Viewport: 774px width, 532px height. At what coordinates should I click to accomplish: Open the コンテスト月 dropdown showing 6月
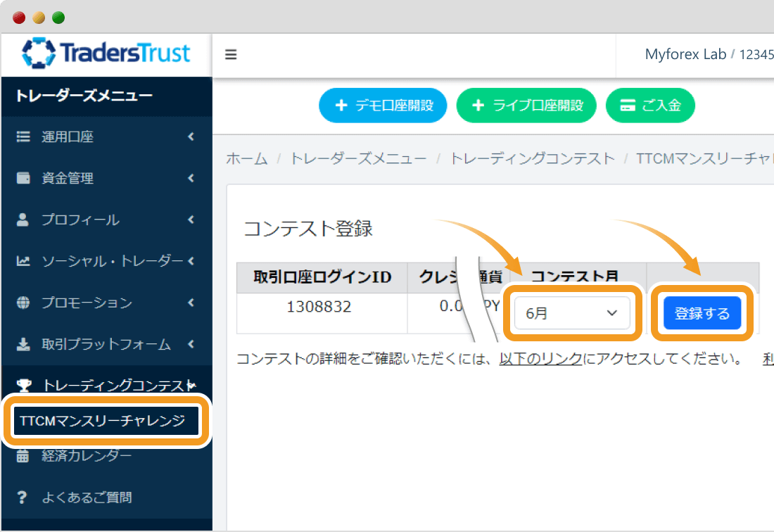pyautogui.click(x=571, y=314)
